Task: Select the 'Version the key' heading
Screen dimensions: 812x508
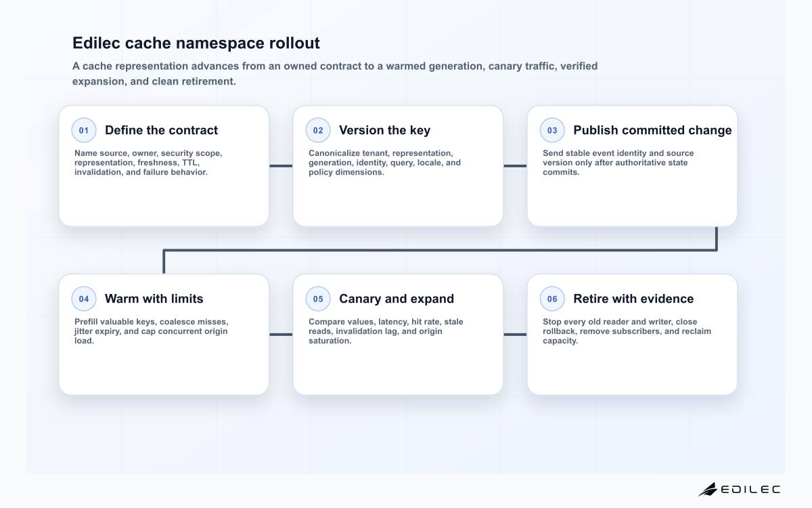Action: tap(384, 130)
